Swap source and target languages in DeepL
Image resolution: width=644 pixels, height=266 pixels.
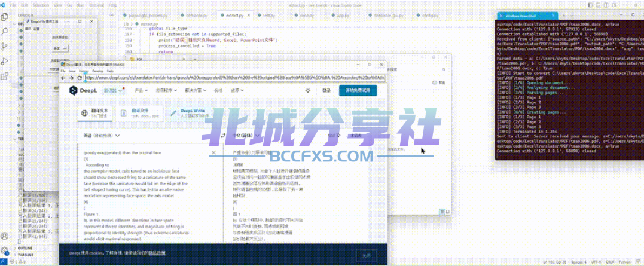(x=223, y=136)
